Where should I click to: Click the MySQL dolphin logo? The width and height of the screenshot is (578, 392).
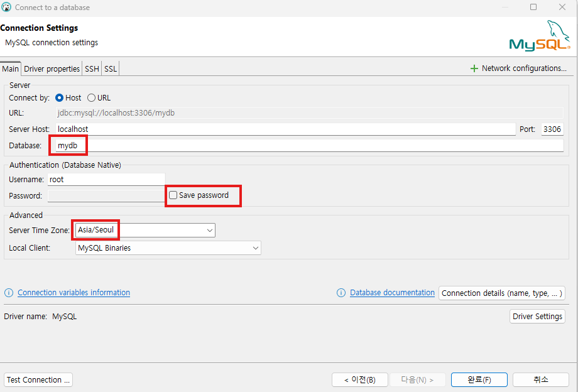pos(539,36)
